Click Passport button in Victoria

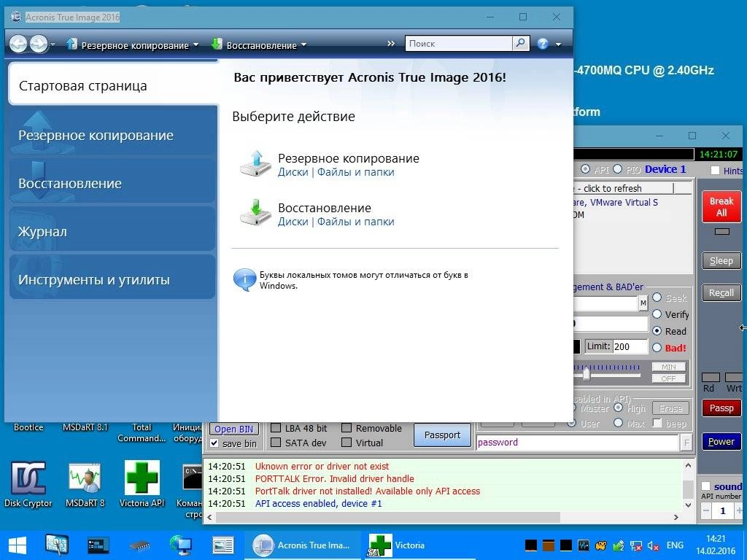(442, 435)
